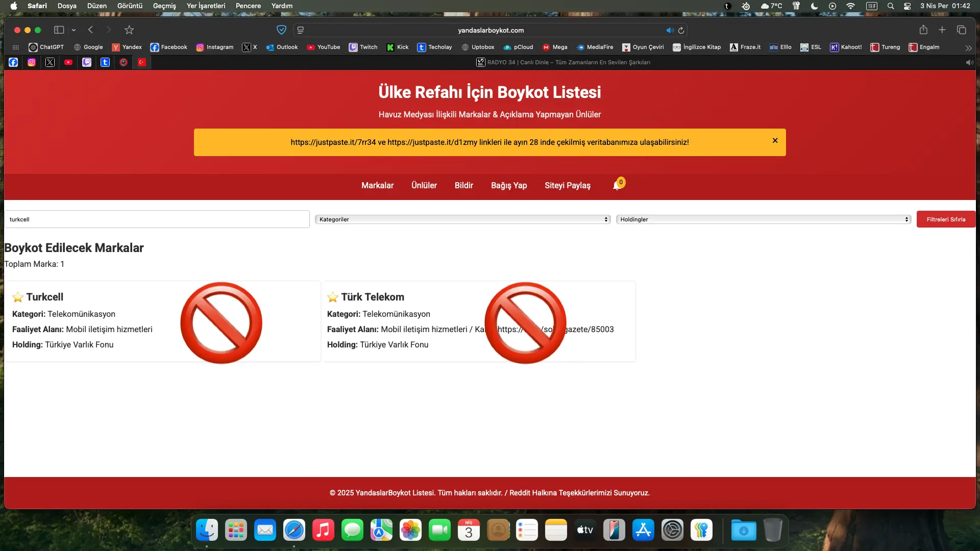Viewport: 980px width, 551px height.
Task: Open the Techolay bookmark
Action: (434, 47)
